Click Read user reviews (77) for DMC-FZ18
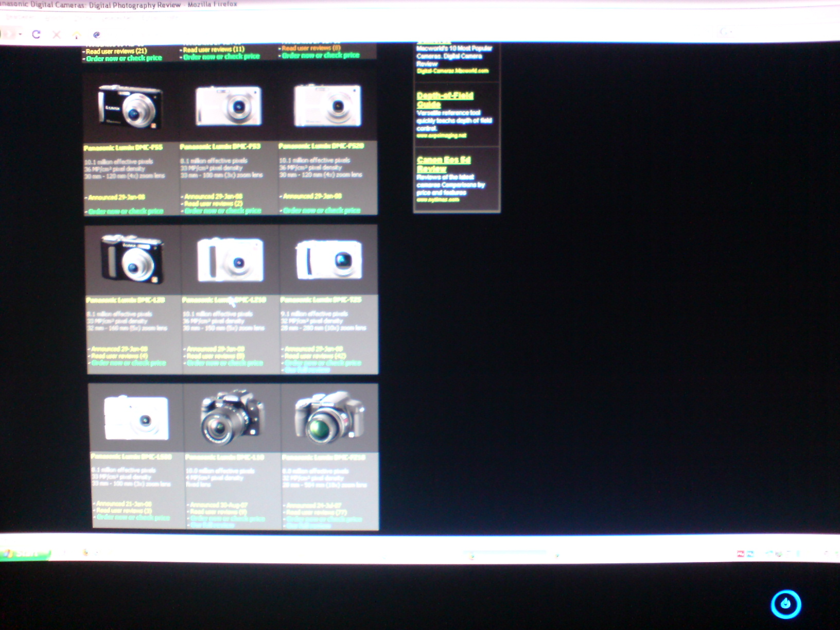The width and height of the screenshot is (840, 630). pyautogui.click(x=317, y=512)
